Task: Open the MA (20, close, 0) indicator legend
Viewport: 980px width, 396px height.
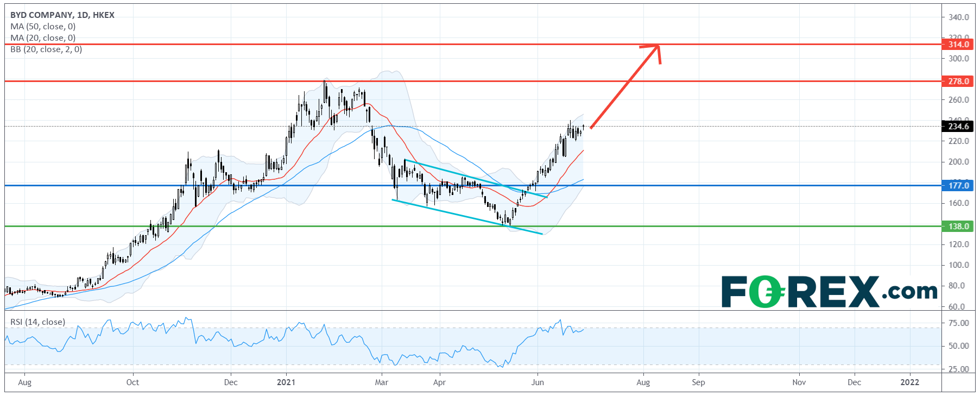Action: pyautogui.click(x=43, y=38)
